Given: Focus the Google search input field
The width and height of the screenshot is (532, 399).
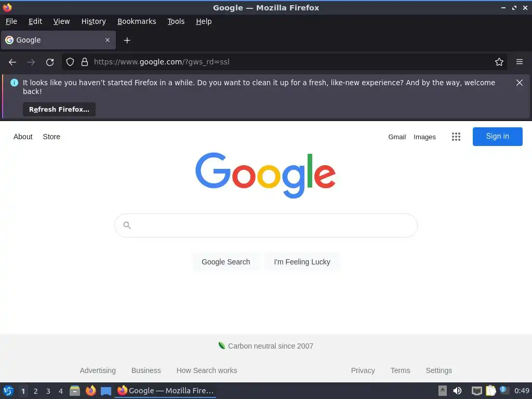Looking at the screenshot, I should (x=265, y=225).
